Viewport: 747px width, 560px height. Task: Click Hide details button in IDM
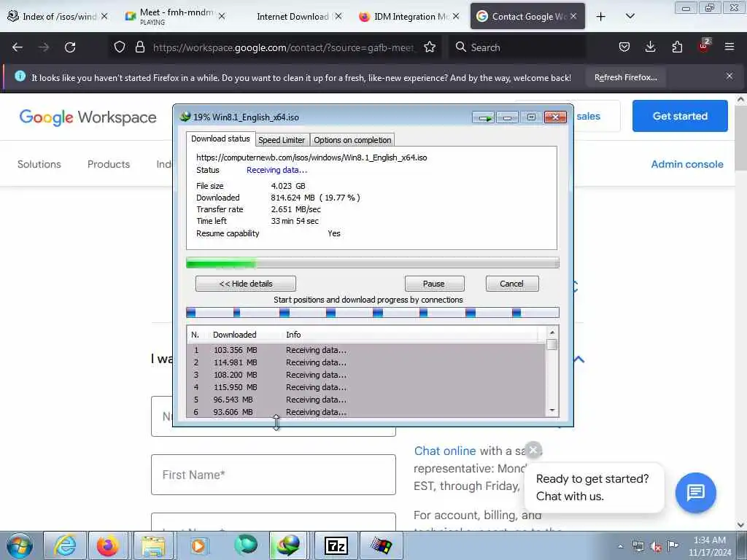[246, 284]
